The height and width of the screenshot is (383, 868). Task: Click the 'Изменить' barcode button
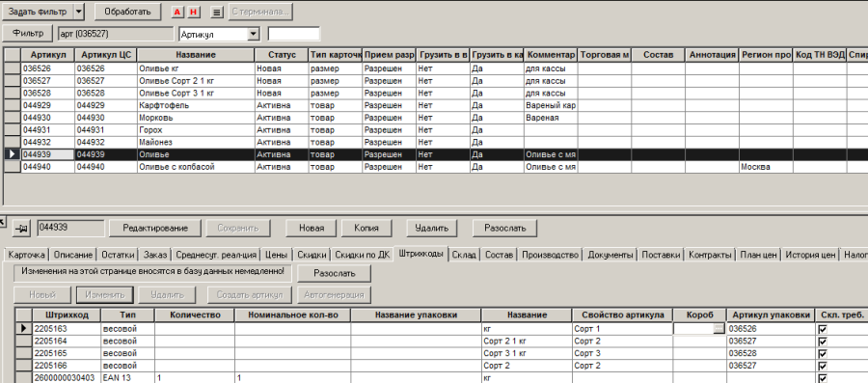click(104, 294)
